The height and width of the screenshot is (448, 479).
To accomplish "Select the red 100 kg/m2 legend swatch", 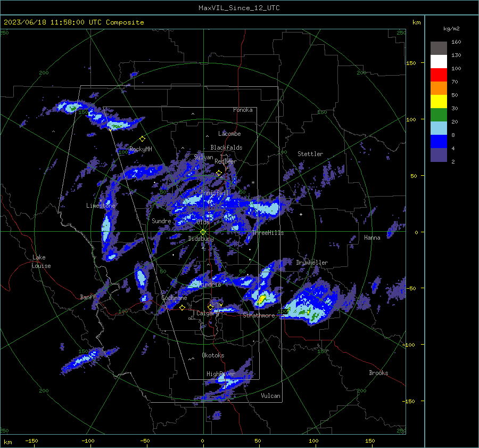I will (439, 75).
